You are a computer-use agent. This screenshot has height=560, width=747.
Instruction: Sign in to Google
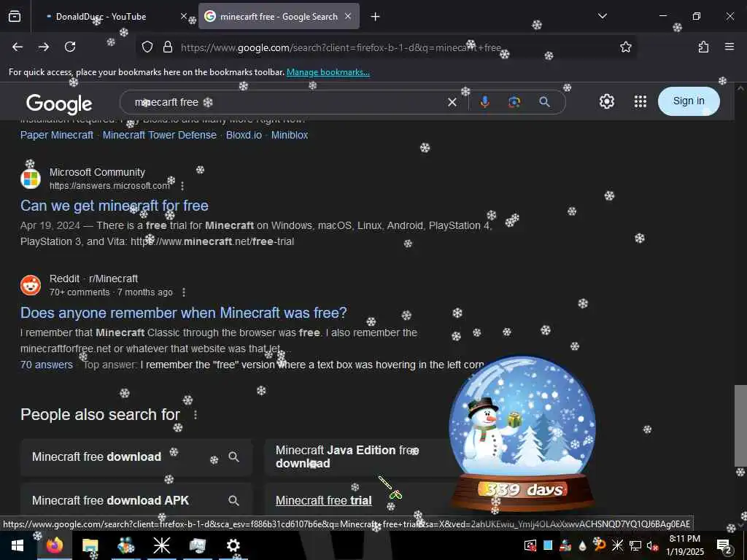point(689,101)
